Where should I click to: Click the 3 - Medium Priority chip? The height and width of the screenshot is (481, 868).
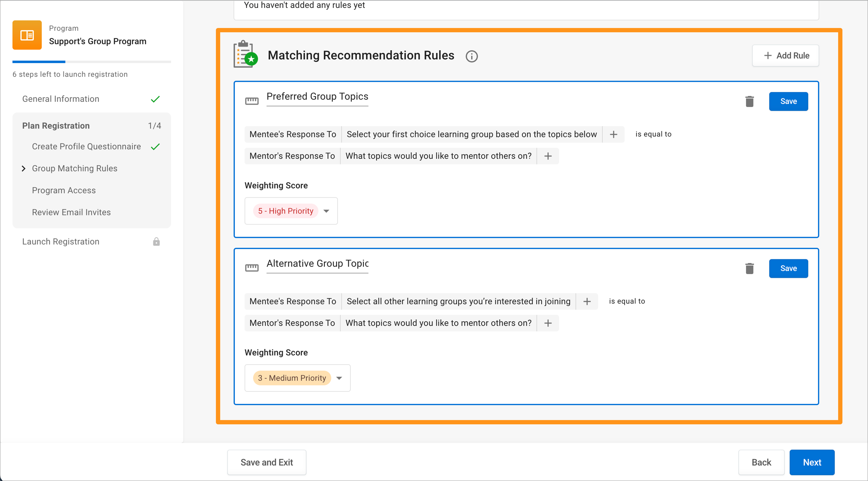292,378
